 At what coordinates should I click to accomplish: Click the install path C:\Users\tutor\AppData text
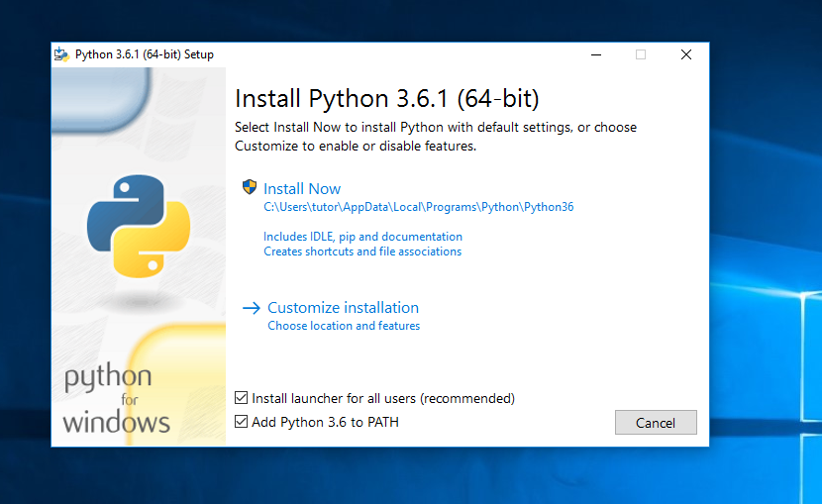coord(418,207)
